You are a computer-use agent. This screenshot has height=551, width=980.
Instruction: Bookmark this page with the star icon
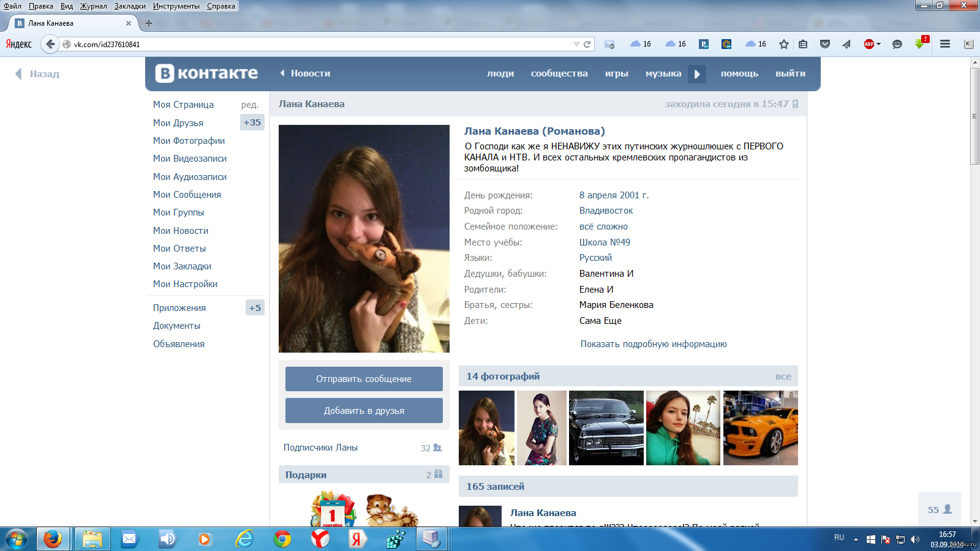point(783,44)
